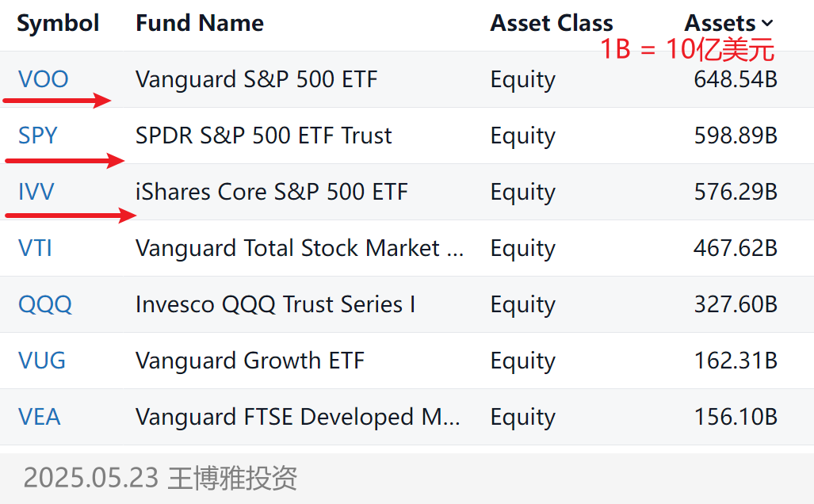Open the SPY ticker link
814x504 pixels.
(37, 136)
